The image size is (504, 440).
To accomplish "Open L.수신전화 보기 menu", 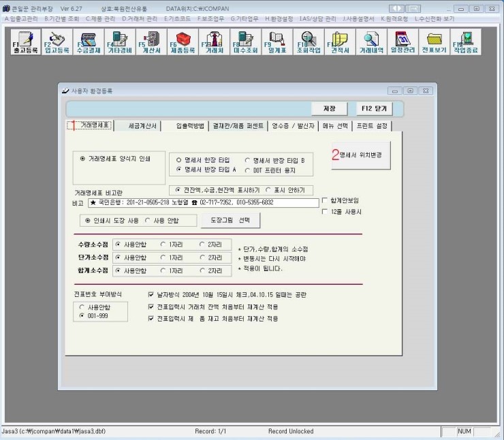I will tap(435, 18).
